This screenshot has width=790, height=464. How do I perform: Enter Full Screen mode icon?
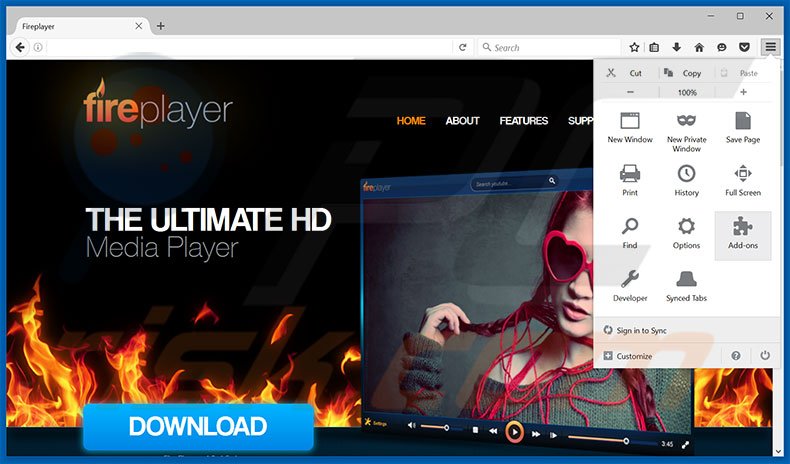point(742,174)
